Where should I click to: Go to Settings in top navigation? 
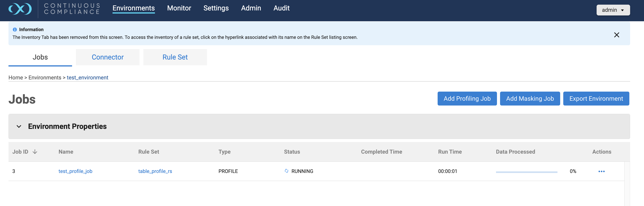coord(216,8)
